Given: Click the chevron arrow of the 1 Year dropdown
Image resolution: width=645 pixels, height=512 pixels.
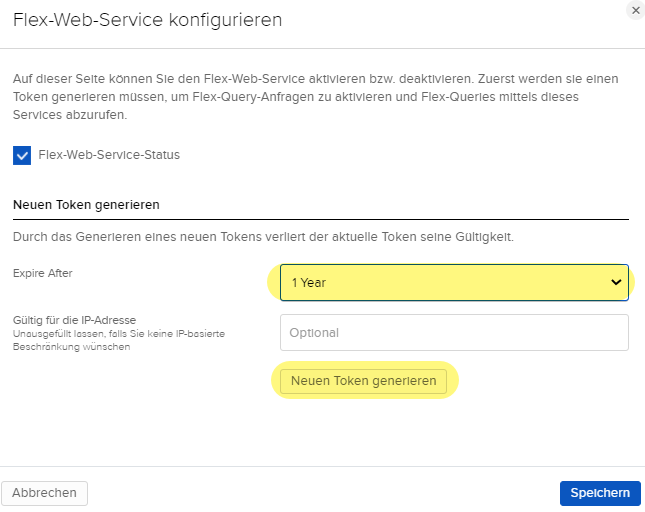Looking at the screenshot, I should 615,282.
